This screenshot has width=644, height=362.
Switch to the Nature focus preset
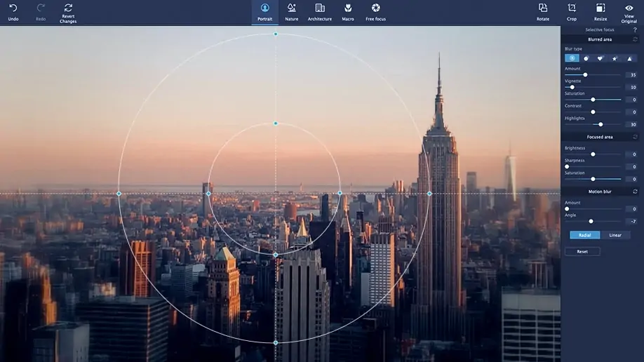pyautogui.click(x=292, y=13)
